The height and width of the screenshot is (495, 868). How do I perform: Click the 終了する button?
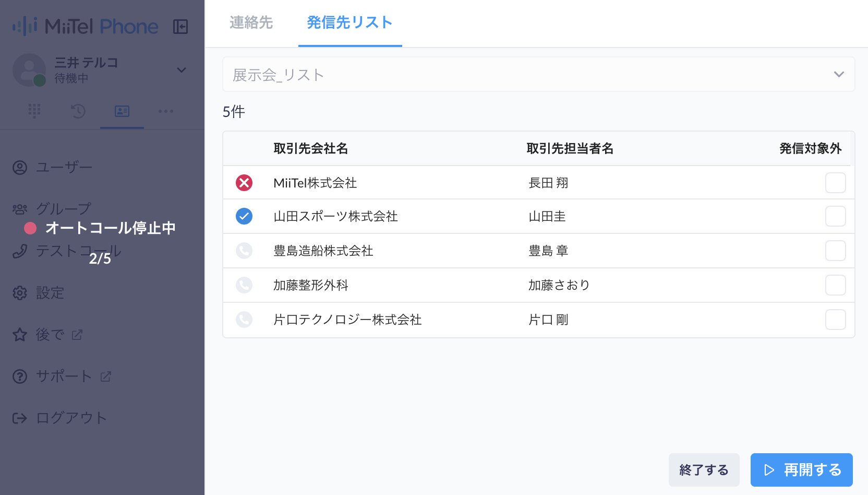pyautogui.click(x=704, y=470)
